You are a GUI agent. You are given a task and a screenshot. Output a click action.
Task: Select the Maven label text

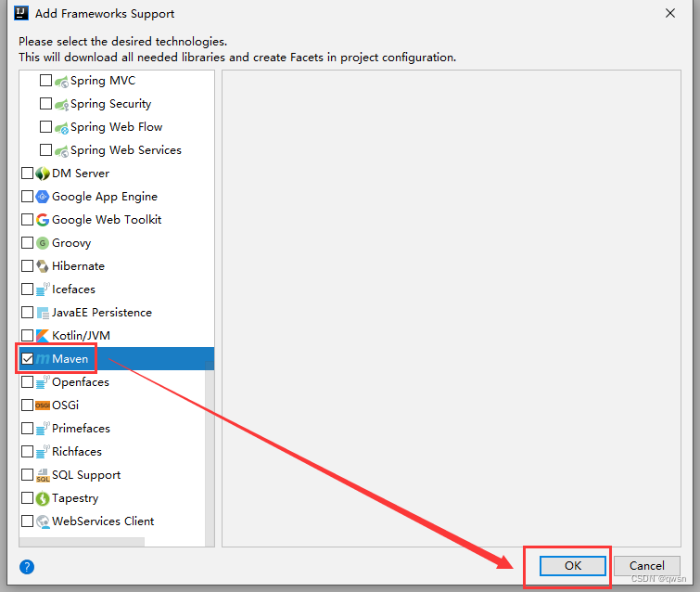(70, 359)
